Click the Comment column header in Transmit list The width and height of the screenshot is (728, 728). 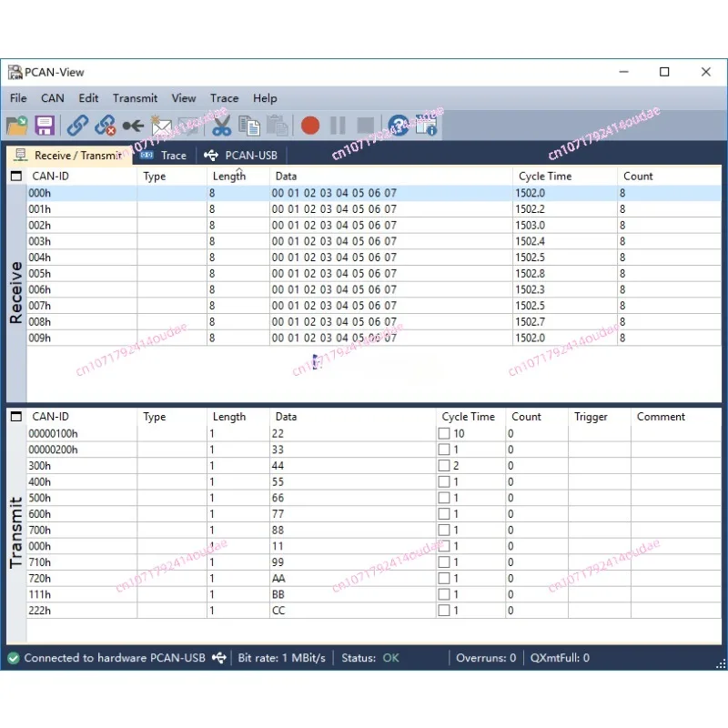coord(676,417)
